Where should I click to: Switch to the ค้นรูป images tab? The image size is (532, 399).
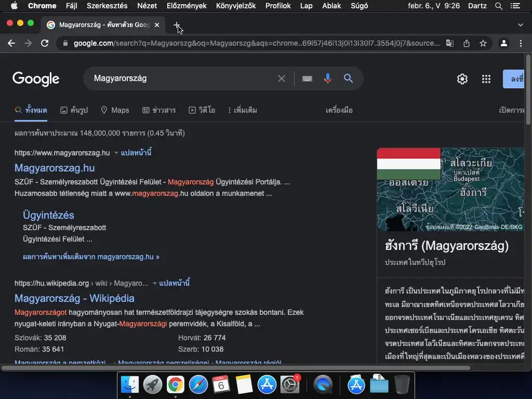(74, 110)
